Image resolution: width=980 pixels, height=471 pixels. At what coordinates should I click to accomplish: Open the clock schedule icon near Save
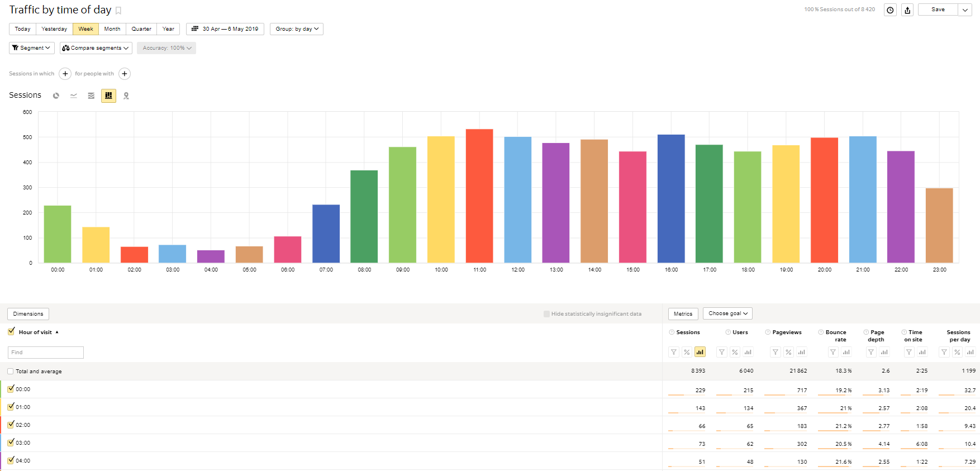pyautogui.click(x=890, y=10)
